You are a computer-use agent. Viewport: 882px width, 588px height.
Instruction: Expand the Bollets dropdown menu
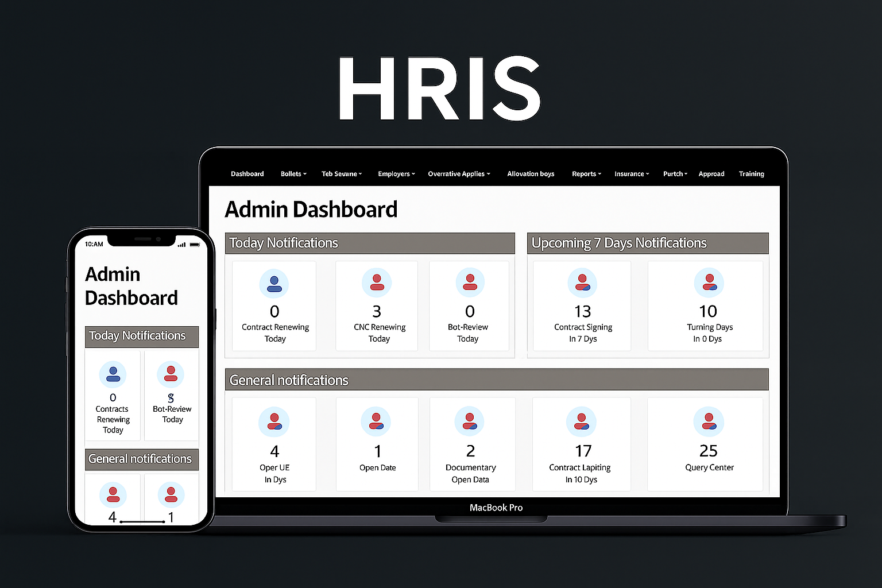pyautogui.click(x=293, y=174)
